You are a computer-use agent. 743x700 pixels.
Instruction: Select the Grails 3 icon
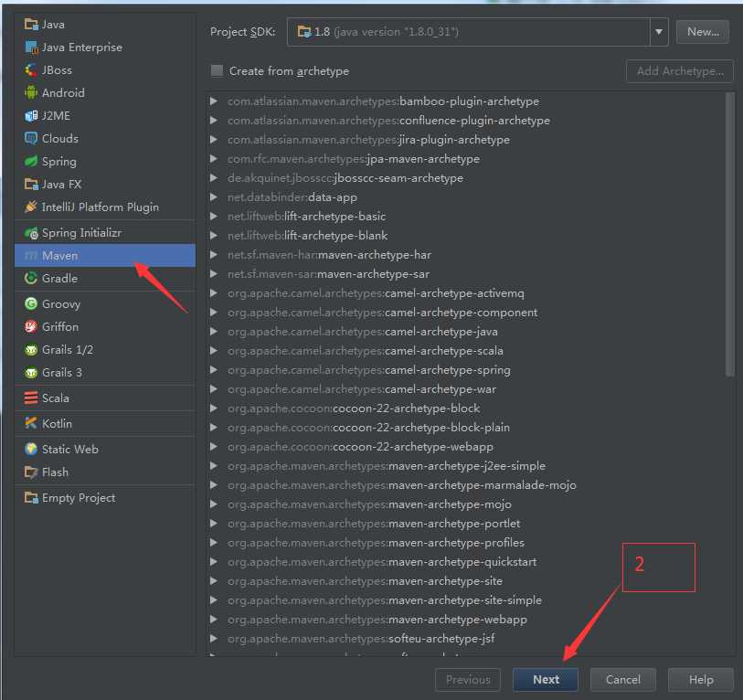coord(31,373)
